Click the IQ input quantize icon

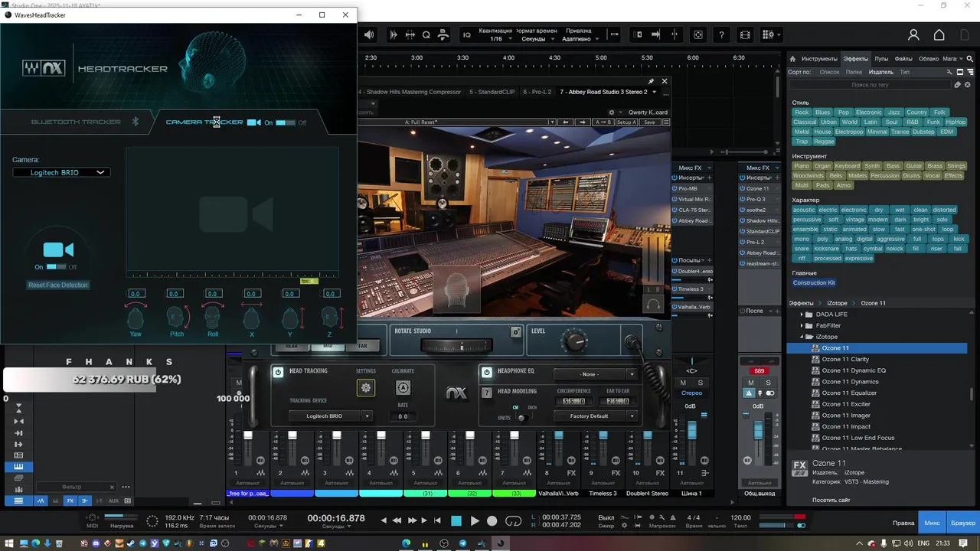(467, 34)
